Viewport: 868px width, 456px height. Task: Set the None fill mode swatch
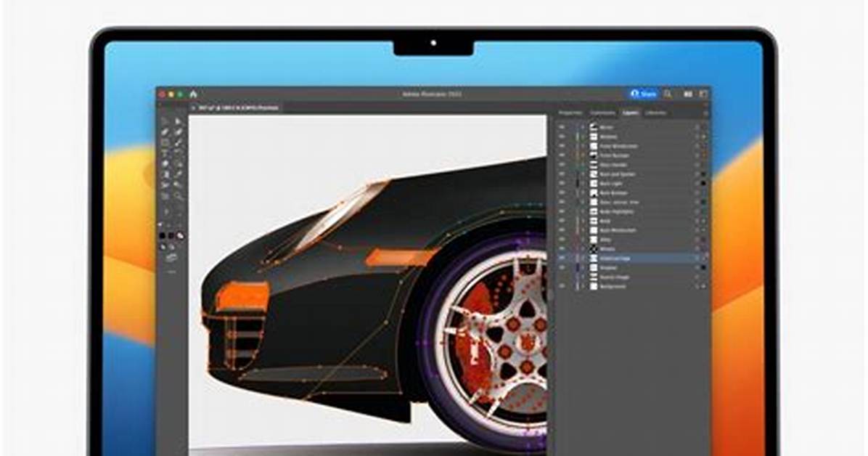[181, 236]
